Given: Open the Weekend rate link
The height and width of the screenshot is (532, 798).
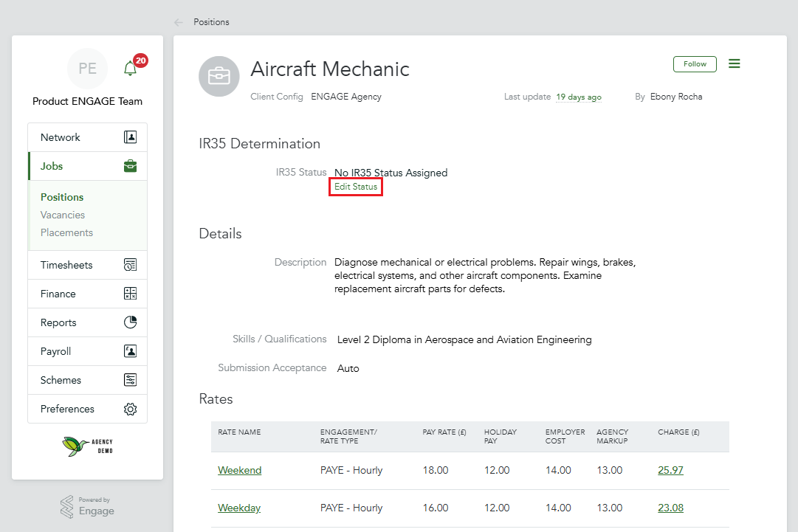Looking at the screenshot, I should coord(240,471).
